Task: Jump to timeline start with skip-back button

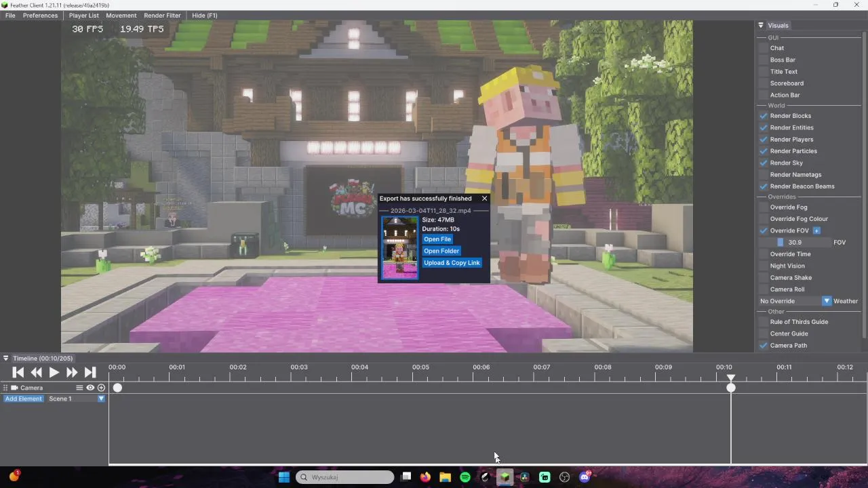Action: pos(18,372)
